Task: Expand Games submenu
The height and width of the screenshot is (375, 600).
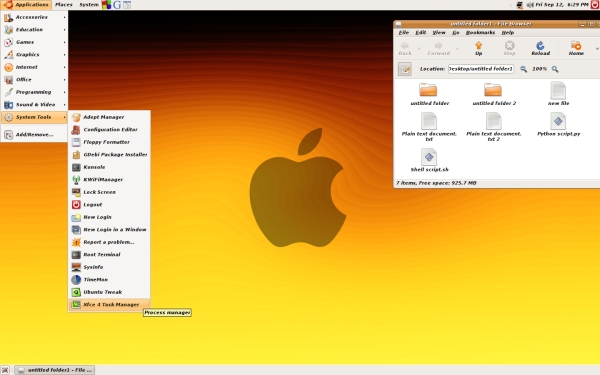Action: point(34,42)
